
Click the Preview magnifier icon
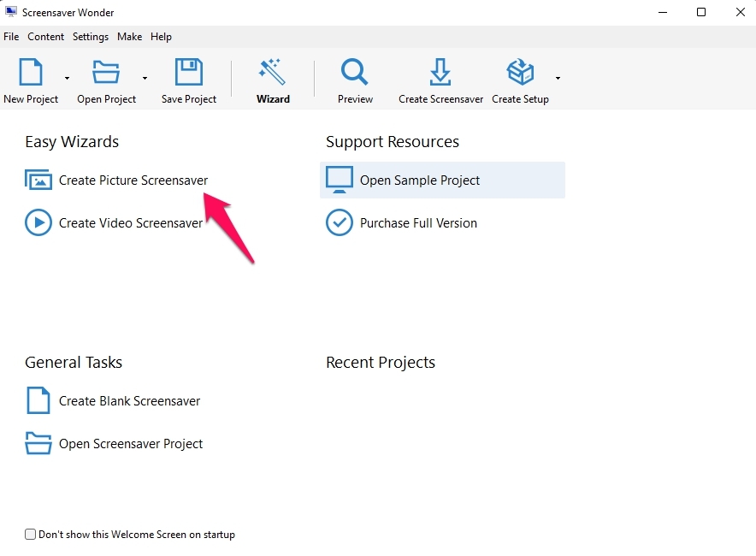(x=355, y=73)
